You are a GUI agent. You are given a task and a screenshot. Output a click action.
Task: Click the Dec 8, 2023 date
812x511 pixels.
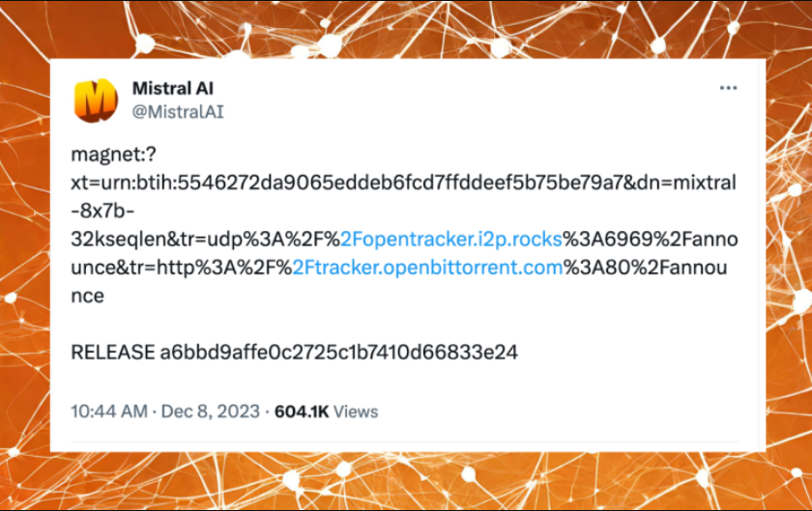[209, 412]
